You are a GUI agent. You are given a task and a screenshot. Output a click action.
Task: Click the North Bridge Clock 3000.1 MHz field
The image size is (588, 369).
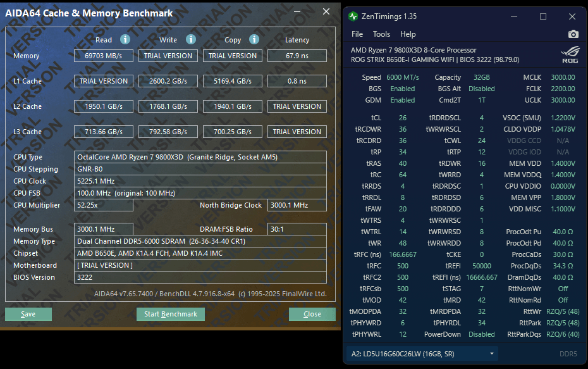297,205
